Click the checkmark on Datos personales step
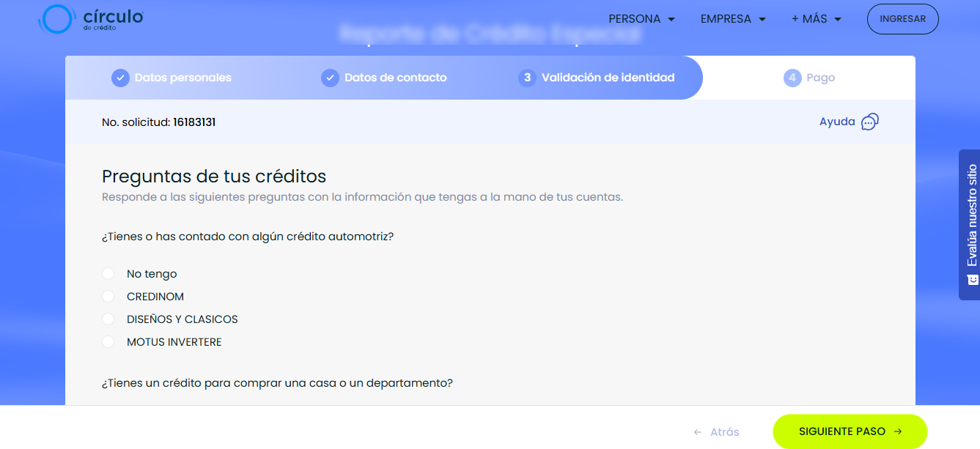 coord(120,77)
